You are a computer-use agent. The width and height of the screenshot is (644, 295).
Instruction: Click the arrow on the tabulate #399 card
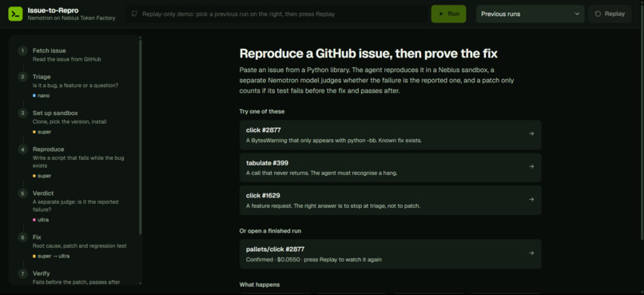531,166
